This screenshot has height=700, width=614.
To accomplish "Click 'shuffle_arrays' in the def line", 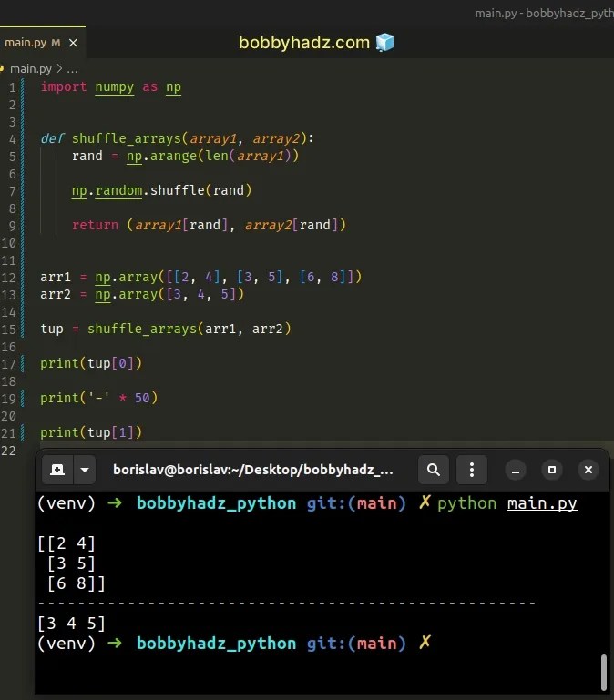I will [x=127, y=138].
